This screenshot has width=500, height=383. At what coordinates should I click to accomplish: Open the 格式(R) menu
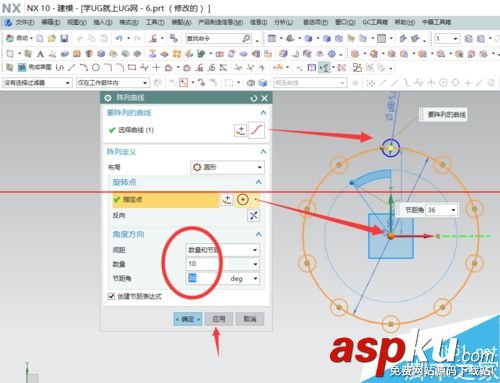[129, 22]
